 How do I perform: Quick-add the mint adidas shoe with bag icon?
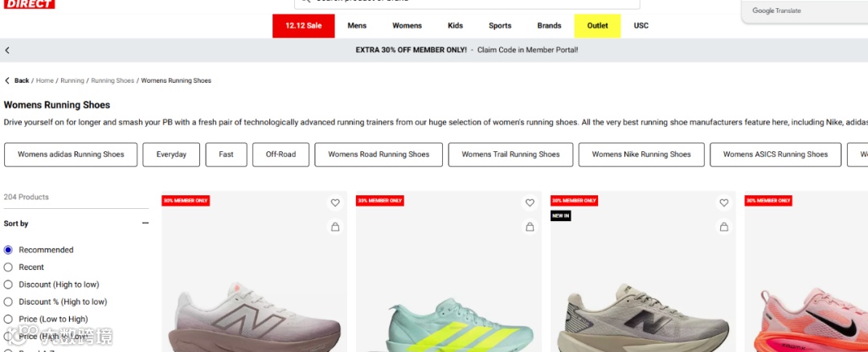(530, 227)
